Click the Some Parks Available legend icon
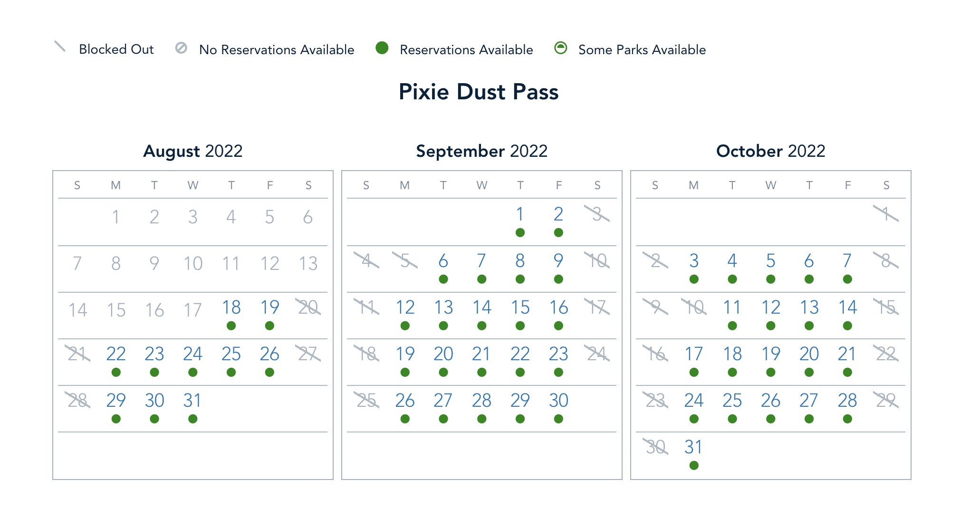The height and width of the screenshot is (518, 980). (561, 48)
